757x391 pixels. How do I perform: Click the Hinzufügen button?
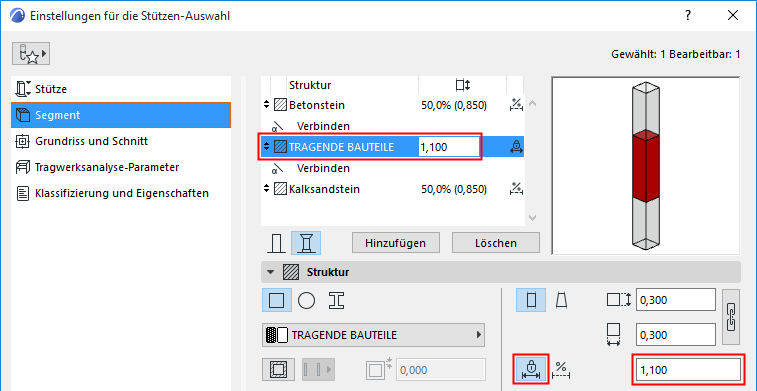[x=395, y=243]
